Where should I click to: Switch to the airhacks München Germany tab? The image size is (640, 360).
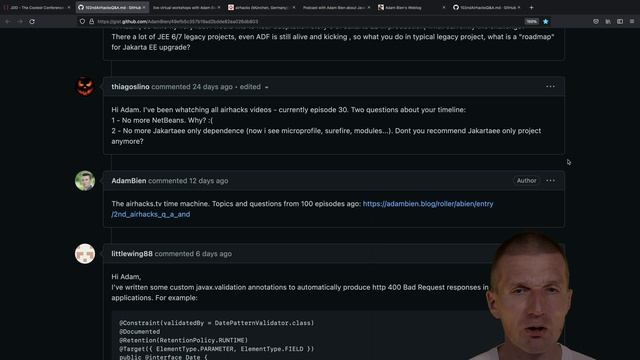(x=261, y=7)
